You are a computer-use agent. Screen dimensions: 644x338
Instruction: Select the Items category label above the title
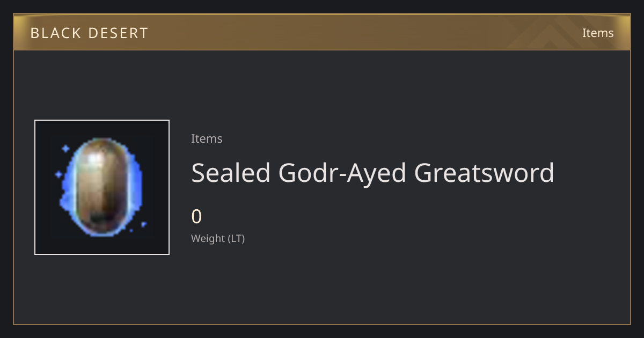(x=207, y=138)
